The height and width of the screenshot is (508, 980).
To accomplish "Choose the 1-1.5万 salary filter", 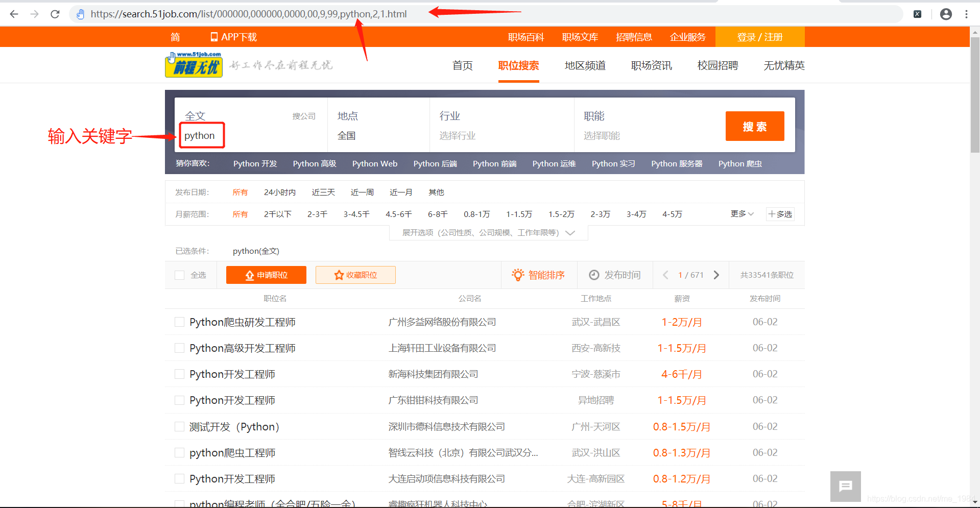I will 519,214.
